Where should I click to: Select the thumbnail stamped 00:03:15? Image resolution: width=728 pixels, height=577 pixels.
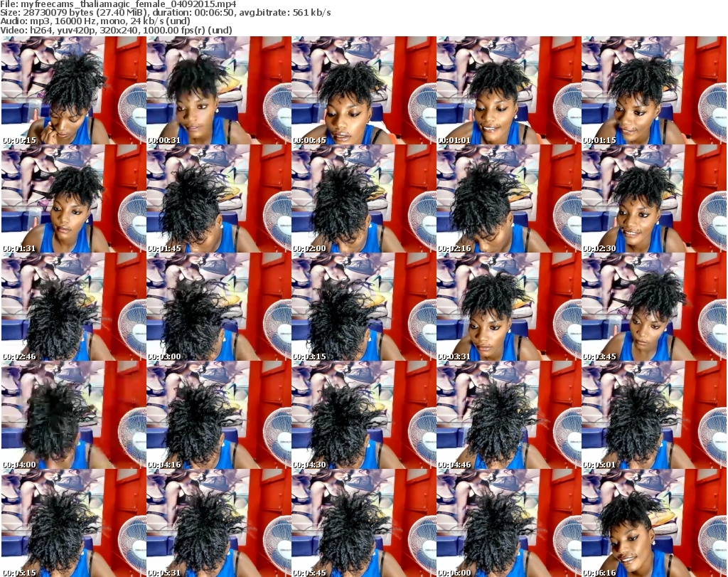click(x=364, y=307)
